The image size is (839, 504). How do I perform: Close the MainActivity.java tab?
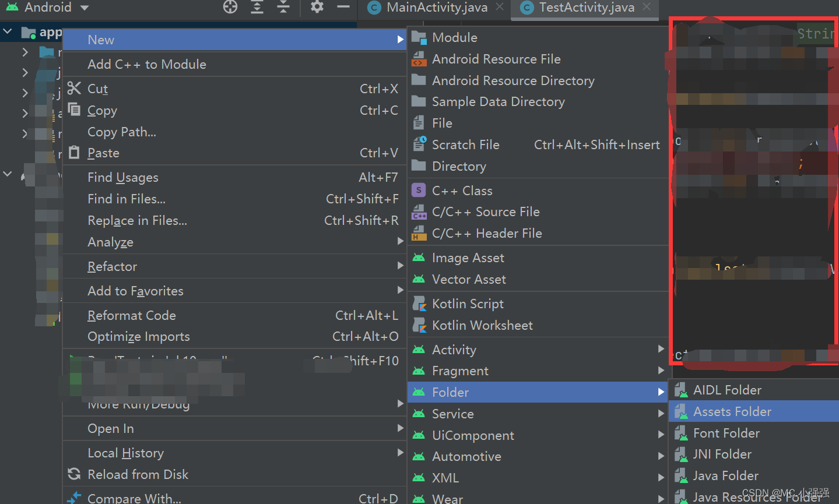[x=500, y=7]
